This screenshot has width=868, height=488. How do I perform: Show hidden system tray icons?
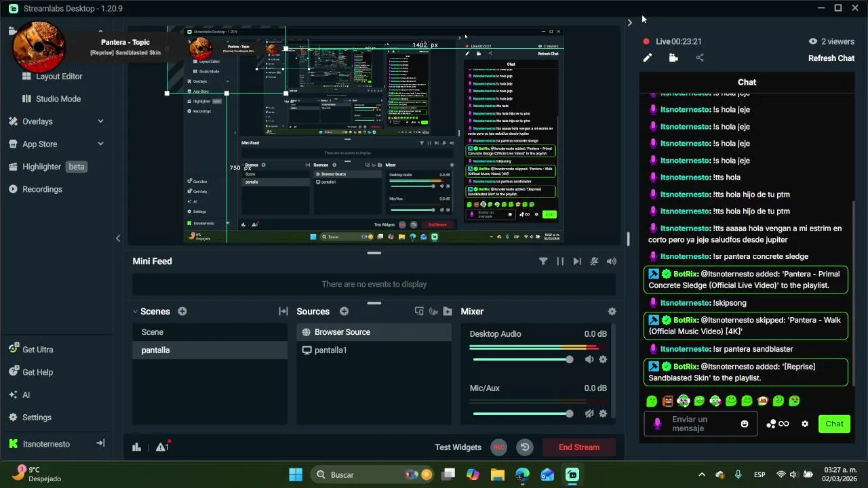(x=702, y=474)
